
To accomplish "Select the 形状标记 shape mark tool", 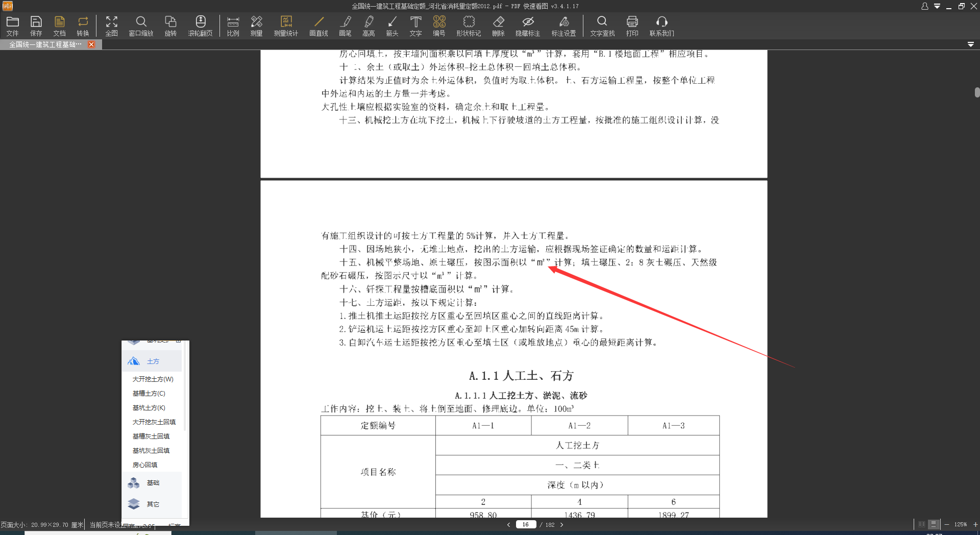I will tap(469, 26).
